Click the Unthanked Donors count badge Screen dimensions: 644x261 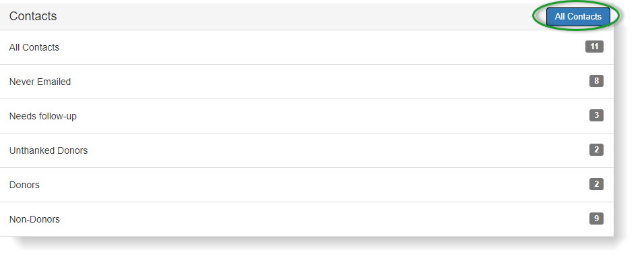(x=596, y=150)
